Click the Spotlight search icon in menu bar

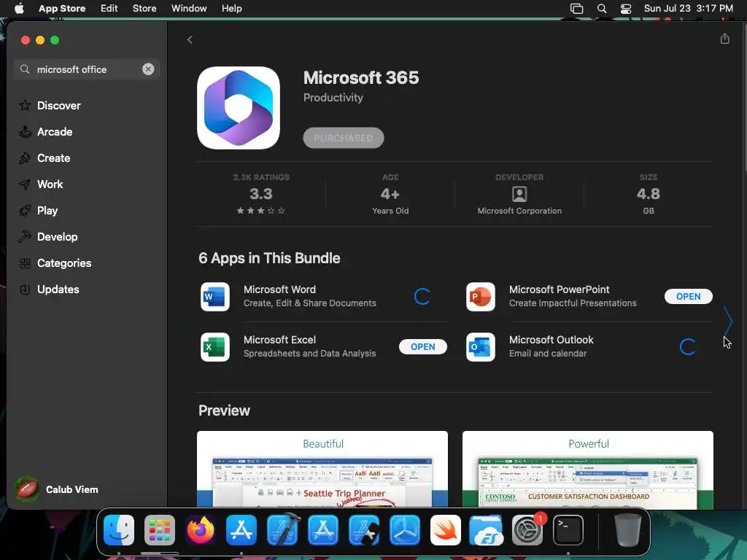(x=602, y=9)
